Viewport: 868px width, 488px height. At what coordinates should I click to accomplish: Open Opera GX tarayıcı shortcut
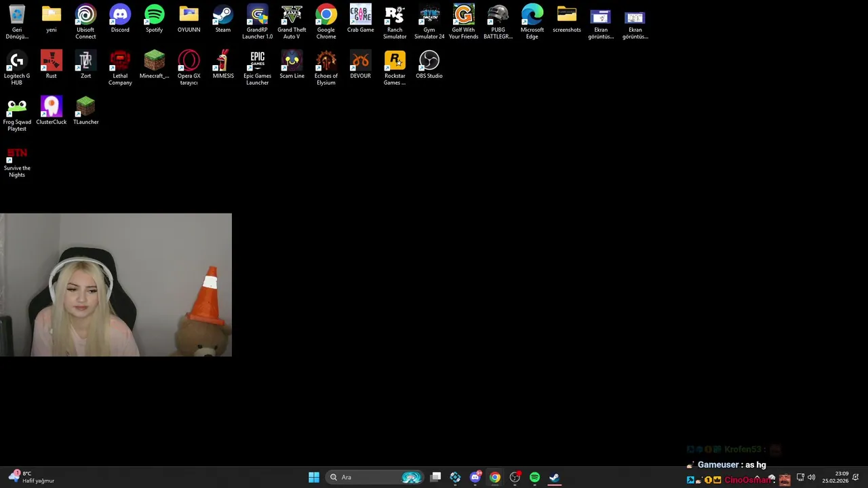(189, 68)
